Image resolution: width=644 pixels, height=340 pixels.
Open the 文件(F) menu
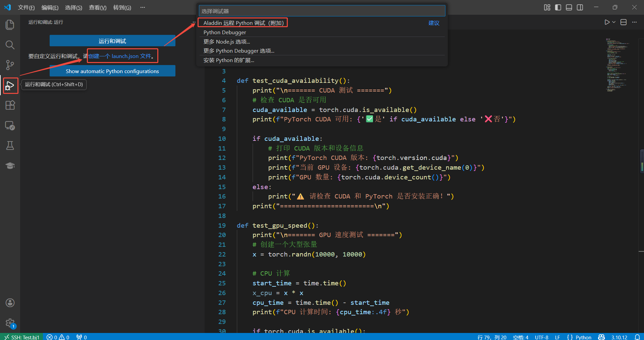(x=26, y=7)
